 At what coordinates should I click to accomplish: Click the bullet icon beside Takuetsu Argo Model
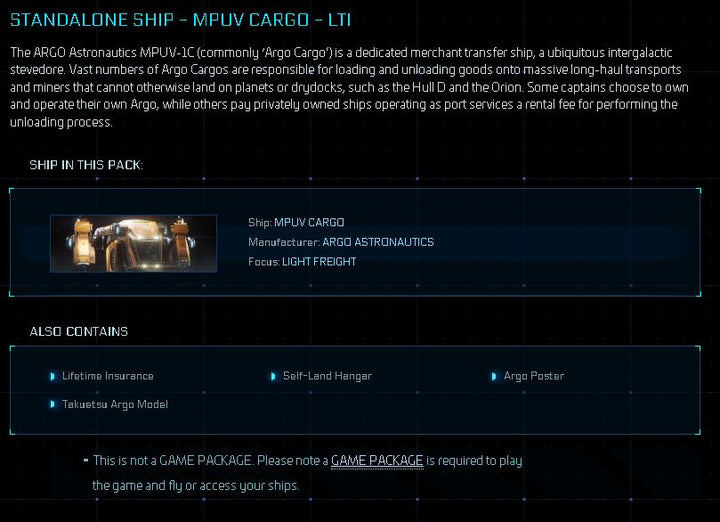53,404
